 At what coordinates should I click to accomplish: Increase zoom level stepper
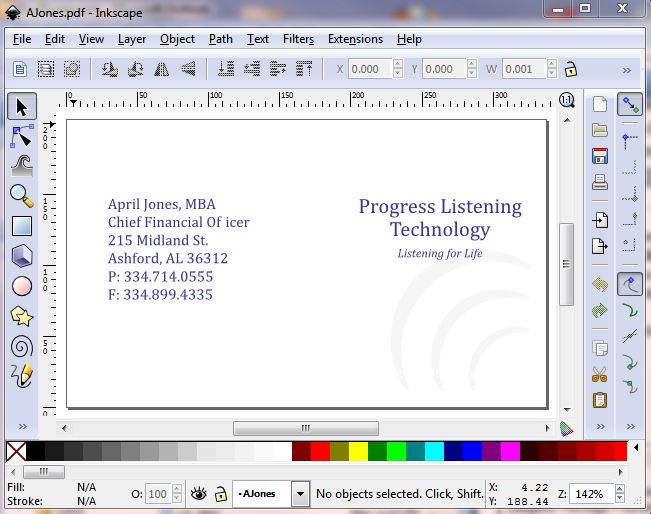pyautogui.click(x=620, y=489)
